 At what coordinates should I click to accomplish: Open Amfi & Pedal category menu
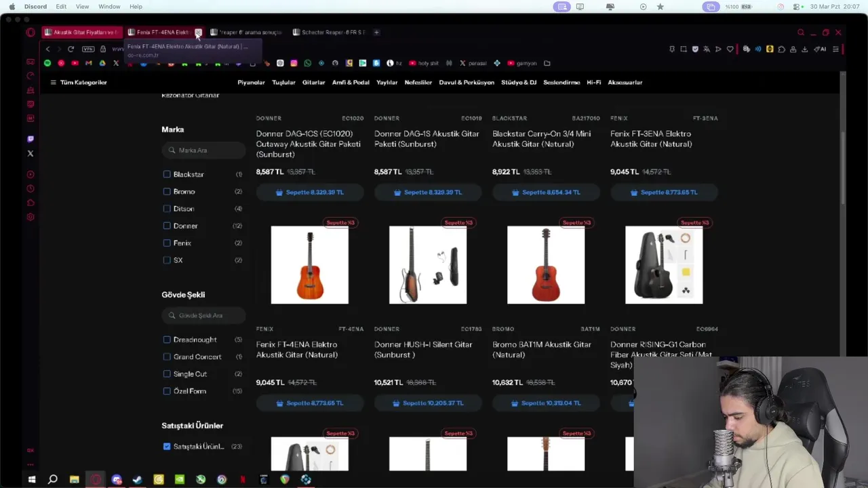tap(351, 82)
